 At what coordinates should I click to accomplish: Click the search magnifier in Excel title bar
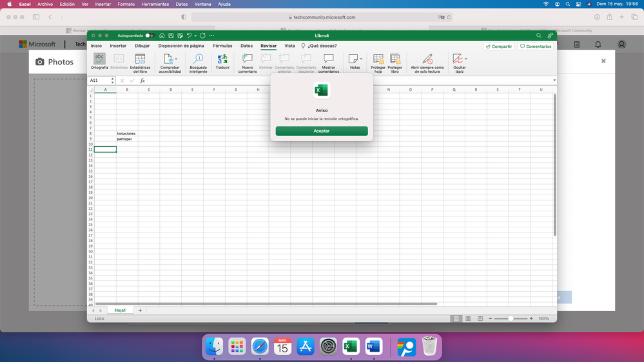coord(538,35)
